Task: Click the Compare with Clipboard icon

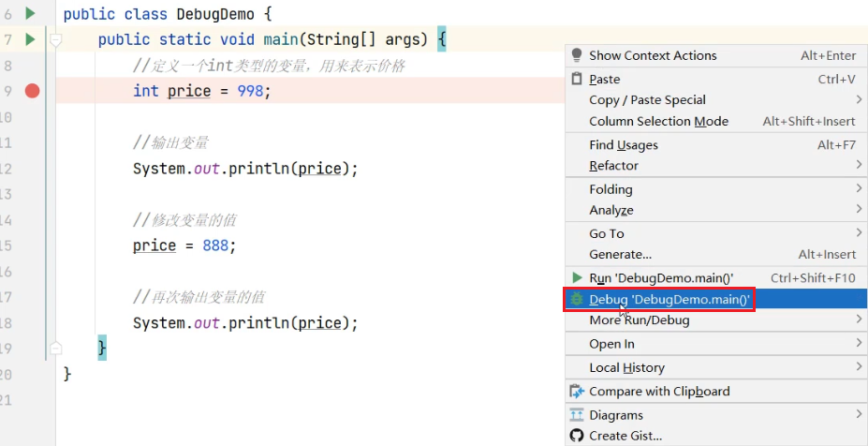Action: [577, 391]
